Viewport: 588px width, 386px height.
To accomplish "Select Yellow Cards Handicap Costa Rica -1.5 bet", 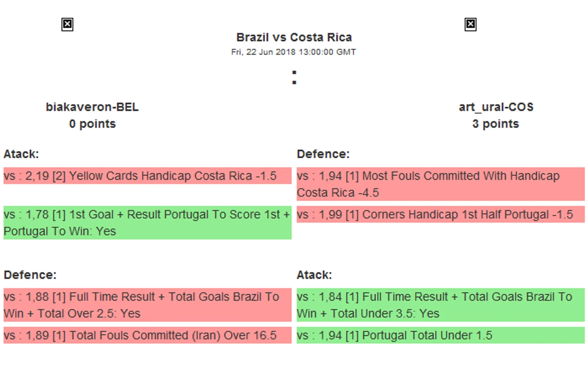I will point(147,176).
